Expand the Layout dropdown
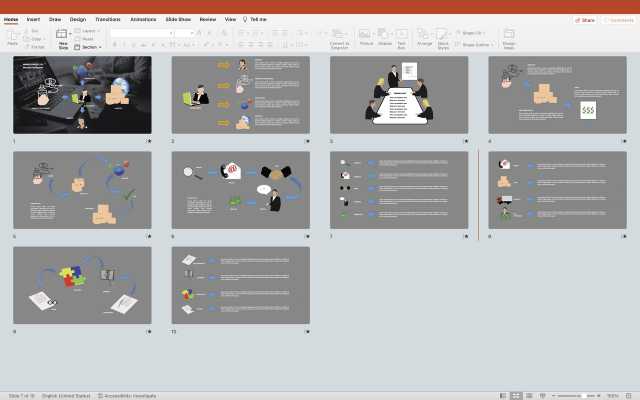Viewport: 640px width, 400px height. coord(88,31)
